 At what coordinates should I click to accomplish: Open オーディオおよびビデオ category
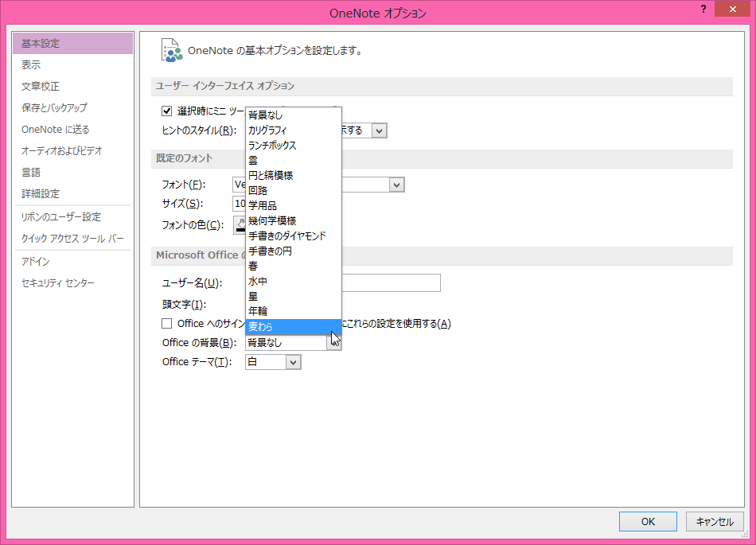tap(72, 151)
